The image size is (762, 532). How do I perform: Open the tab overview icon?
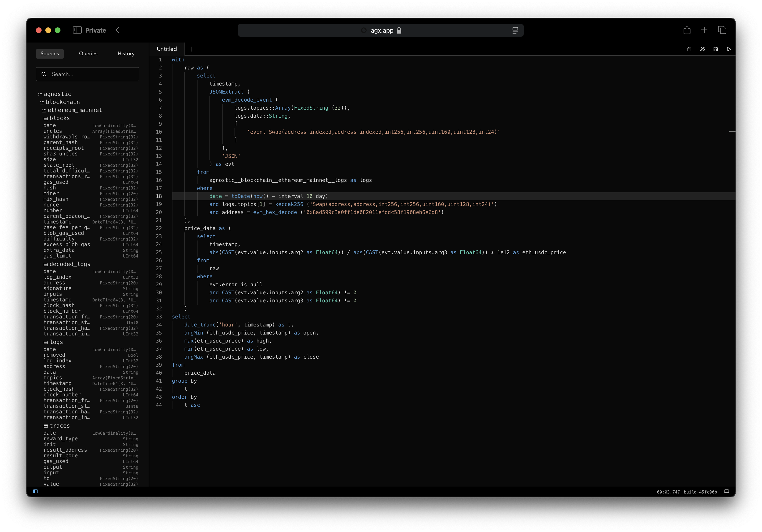(722, 30)
